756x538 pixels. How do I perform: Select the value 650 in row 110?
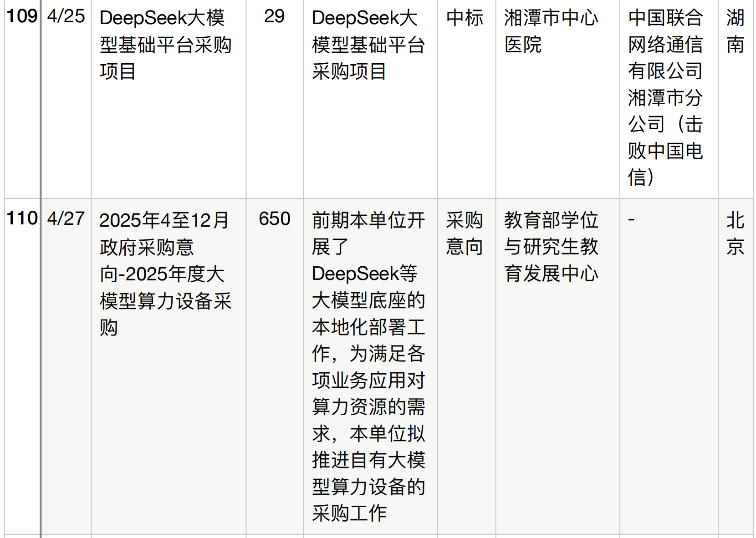pos(274,218)
